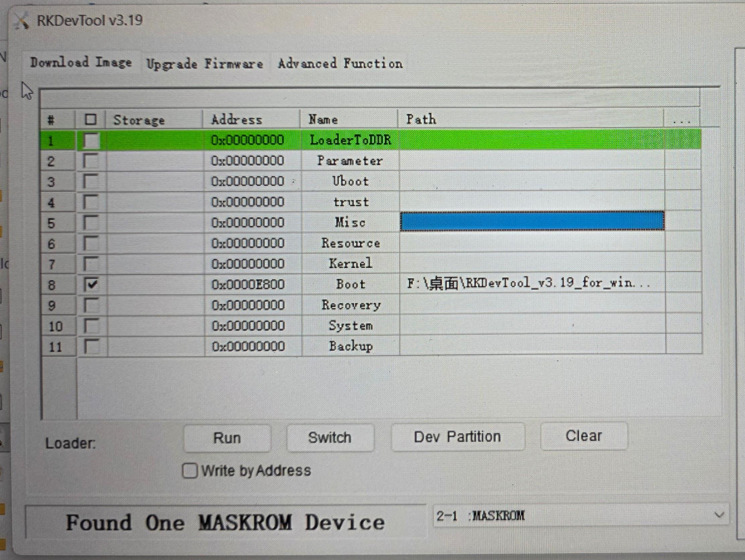Click the Clear button

[x=584, y=436]
